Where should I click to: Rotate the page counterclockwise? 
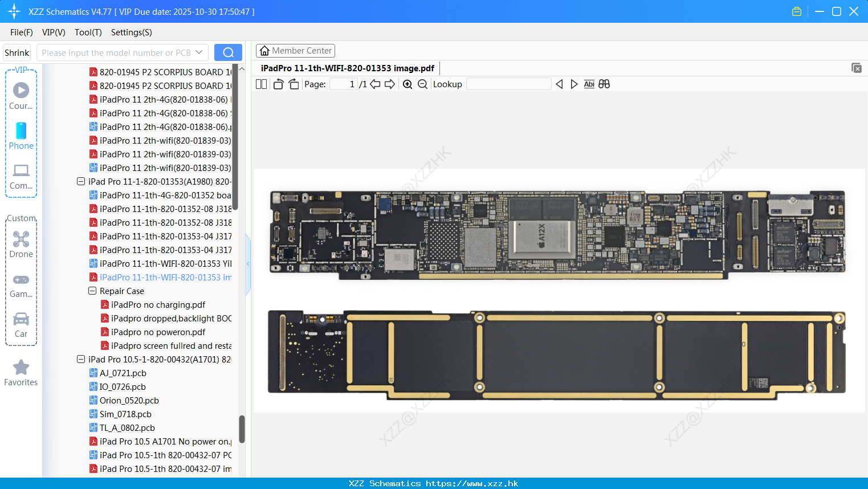pos(278,84)
